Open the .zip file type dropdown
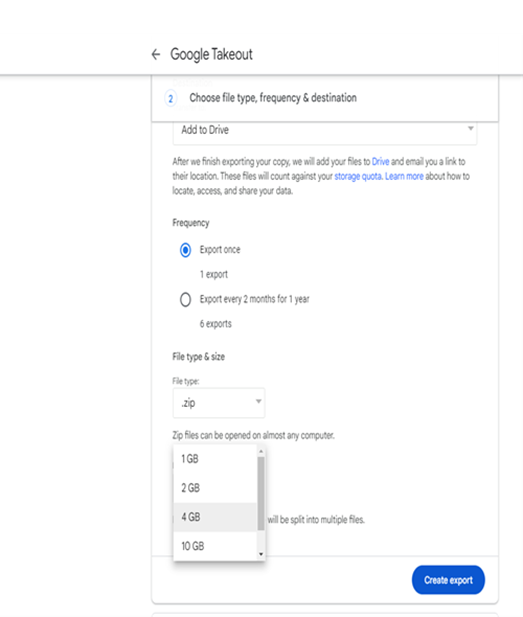The width and height of the screenshot is (523, 617). tap(219, 403)
